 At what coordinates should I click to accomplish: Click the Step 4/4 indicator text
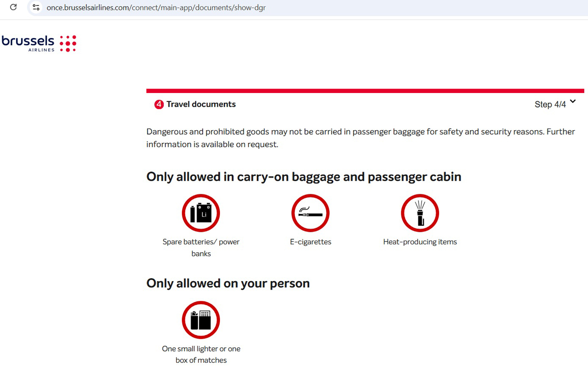point(550,104)
